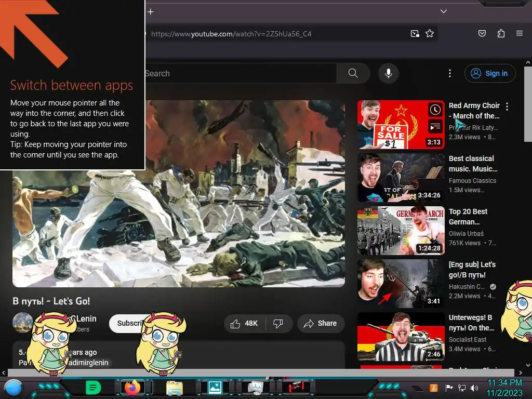Open YouTube settings three-dot menu beside Sign in

[450, 73]
